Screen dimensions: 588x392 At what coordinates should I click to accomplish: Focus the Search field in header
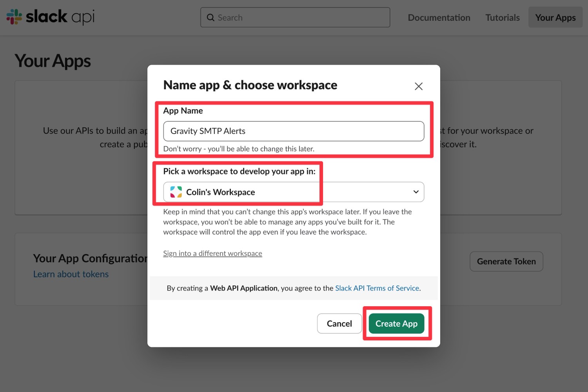point(295,17)
